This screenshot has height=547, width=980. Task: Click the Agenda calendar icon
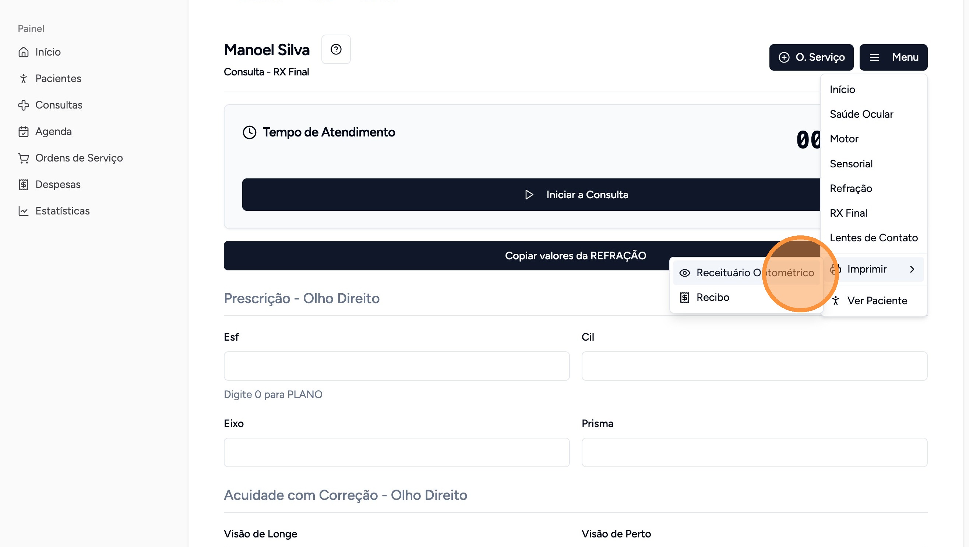point(24,132)
